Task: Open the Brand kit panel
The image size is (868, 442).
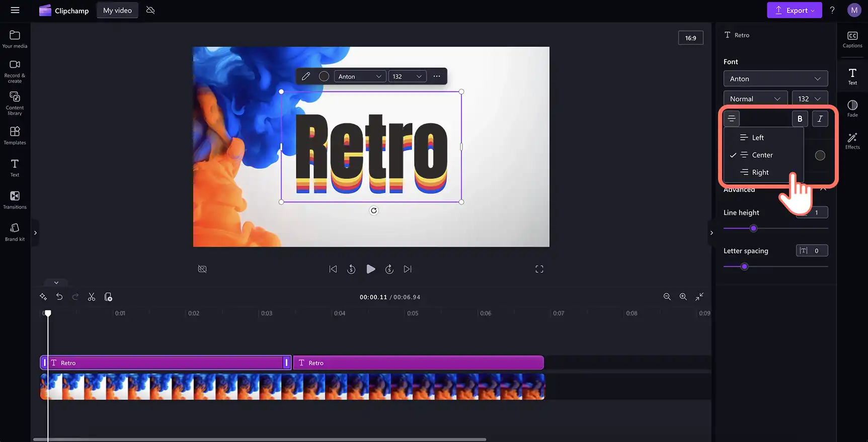Action: coord(15,232)
